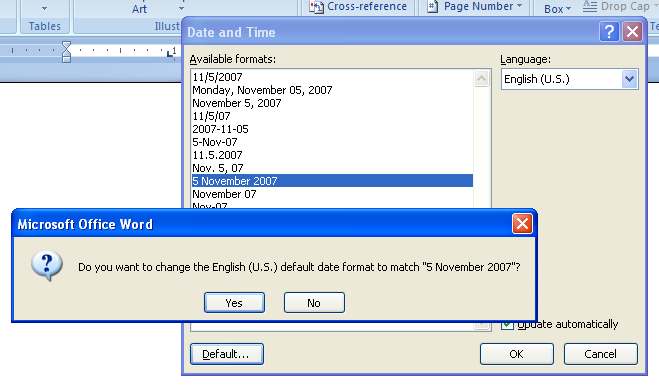Click Yes in the Microsoft Office Word prompt
Screen dimensions: 659x392
coord(234,303)
